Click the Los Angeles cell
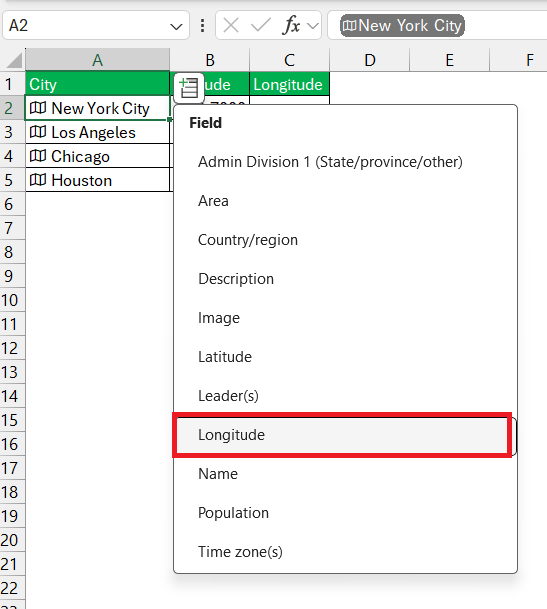The image size is (547, 609). click(x=98, y=132)
